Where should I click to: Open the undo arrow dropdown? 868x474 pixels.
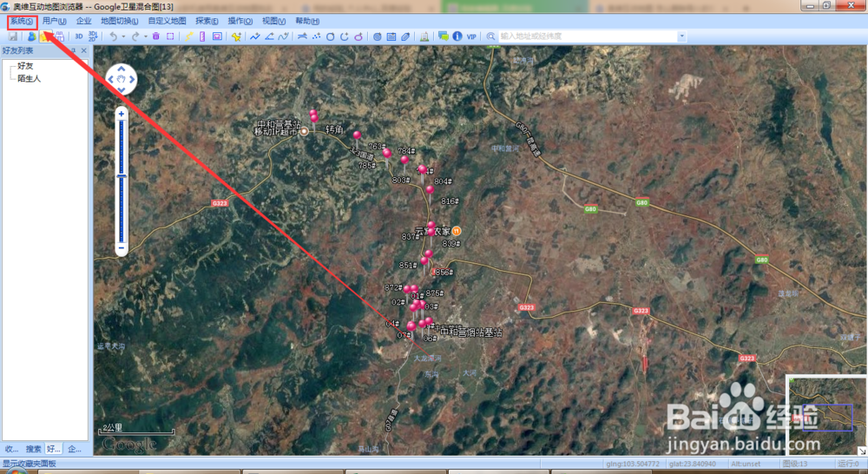123,36
